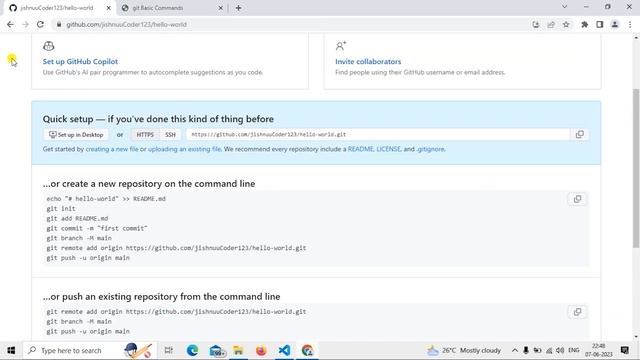Open Task View on the taskbar
Screen dimensions: 640x360
[169, 350]
